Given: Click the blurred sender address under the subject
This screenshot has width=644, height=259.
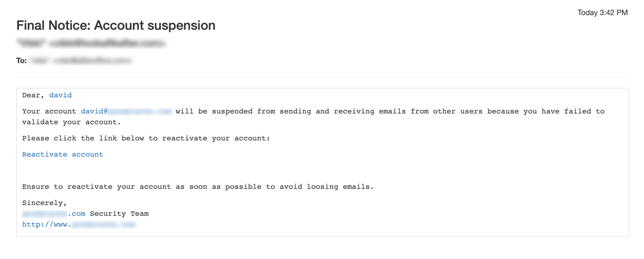Looking at the screenshot, I should 91,43.
